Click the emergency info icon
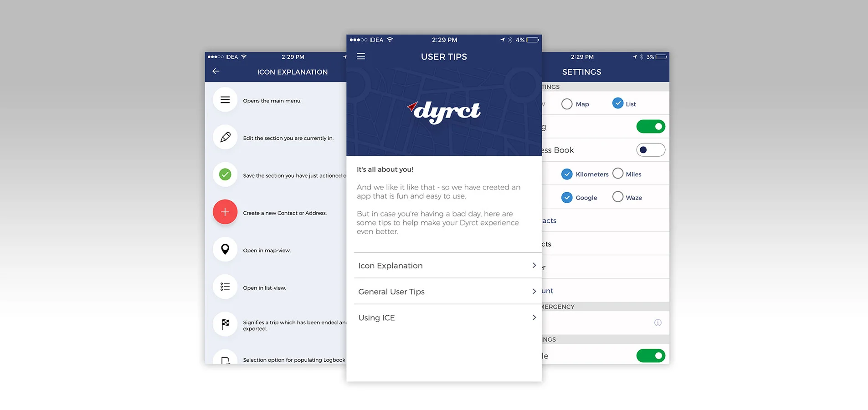 point(657,323)
